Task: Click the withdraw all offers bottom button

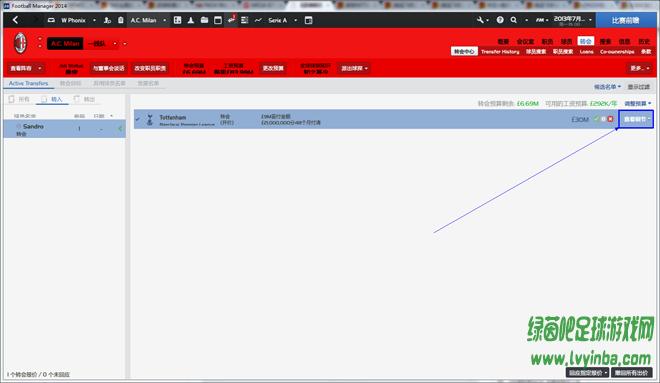Action: click(631, 373)
